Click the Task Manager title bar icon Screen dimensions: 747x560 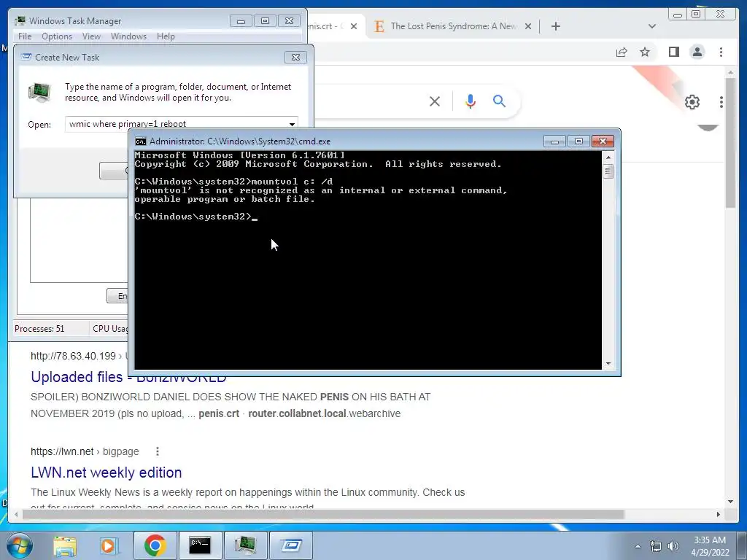click(x=20, y=21)
